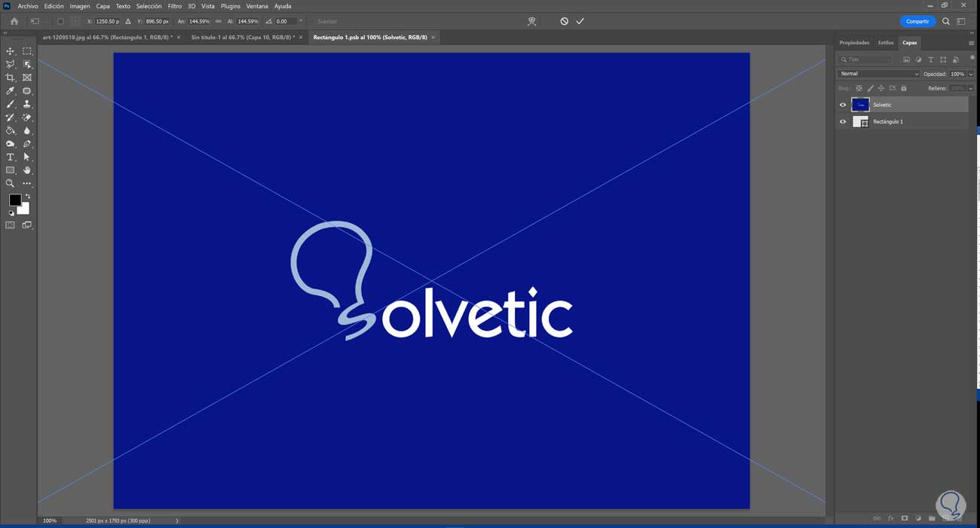Collapse the right panel group arrows
Viewport: 980px width, 528px height.
[x=971, y=33]
